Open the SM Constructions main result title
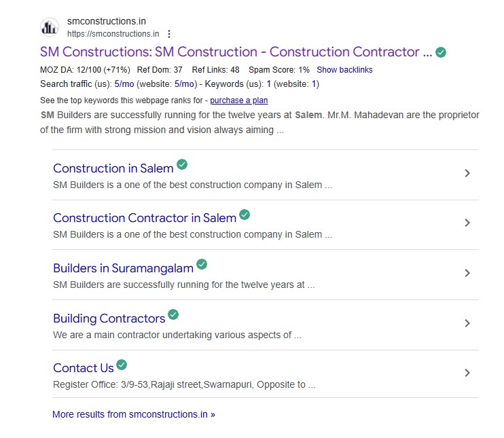Image resolution: width=504 pixels, height=438 pixels. click(236, 52)
